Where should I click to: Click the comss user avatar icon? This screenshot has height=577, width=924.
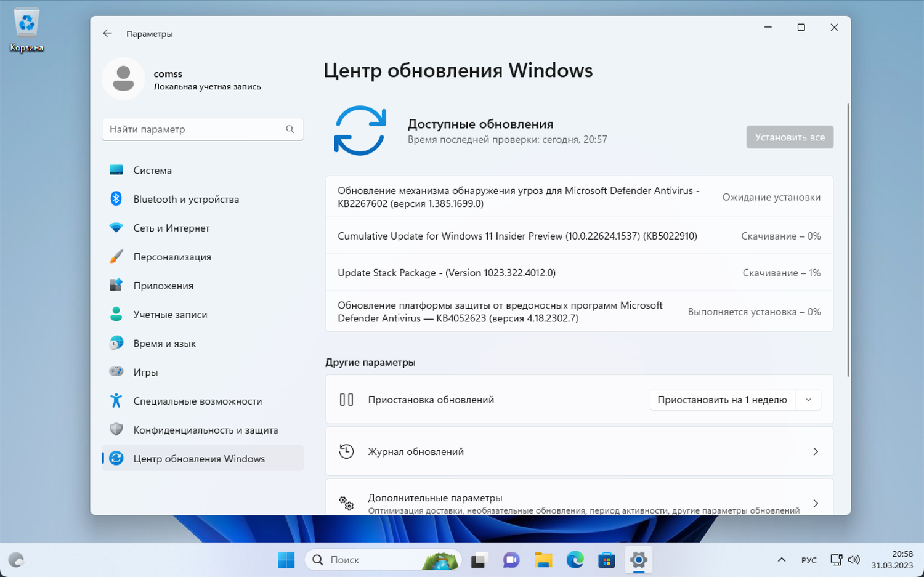123,78
